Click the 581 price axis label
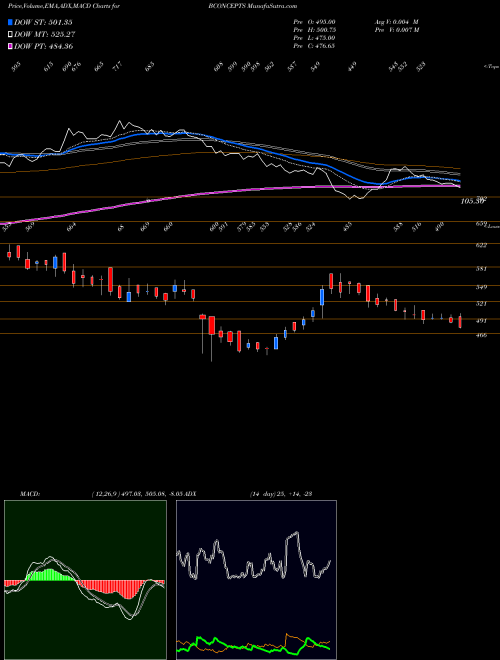Screen dimensions: 500x660 click(482, 269)
